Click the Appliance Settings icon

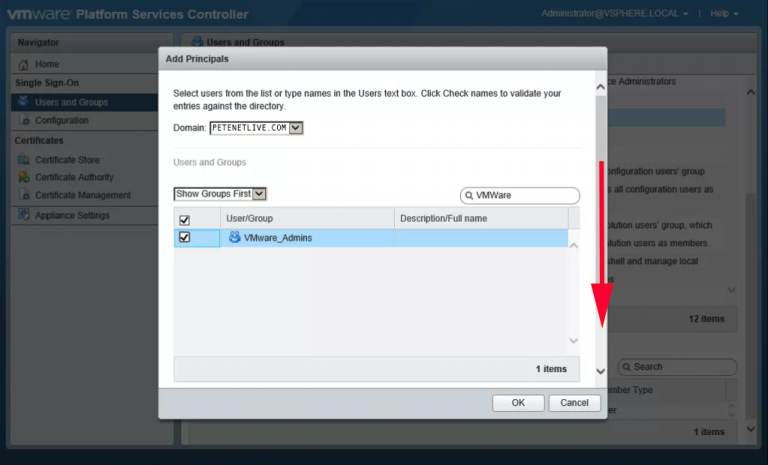(x=24, y=215)
